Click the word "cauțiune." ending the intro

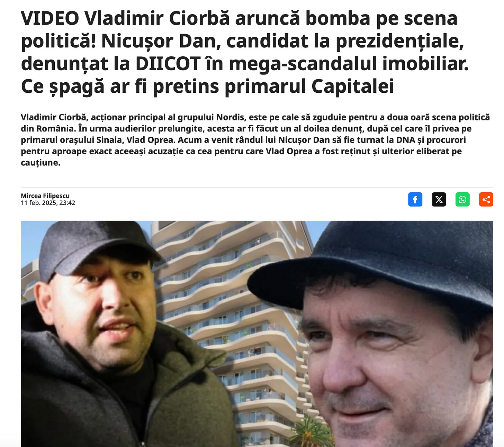41,163
